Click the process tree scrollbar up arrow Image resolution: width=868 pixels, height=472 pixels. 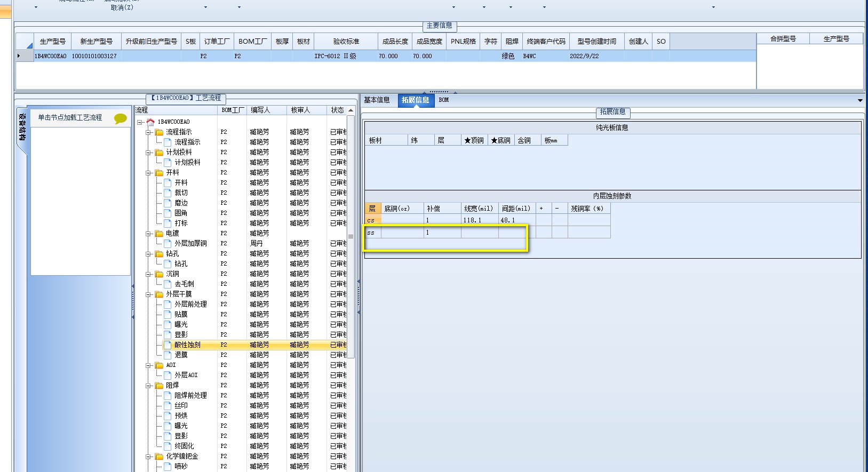(x=351, y=110)
